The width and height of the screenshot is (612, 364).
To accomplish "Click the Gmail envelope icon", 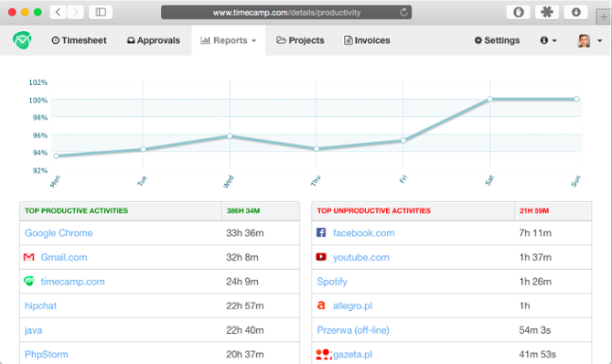I will tap(29, 257).
